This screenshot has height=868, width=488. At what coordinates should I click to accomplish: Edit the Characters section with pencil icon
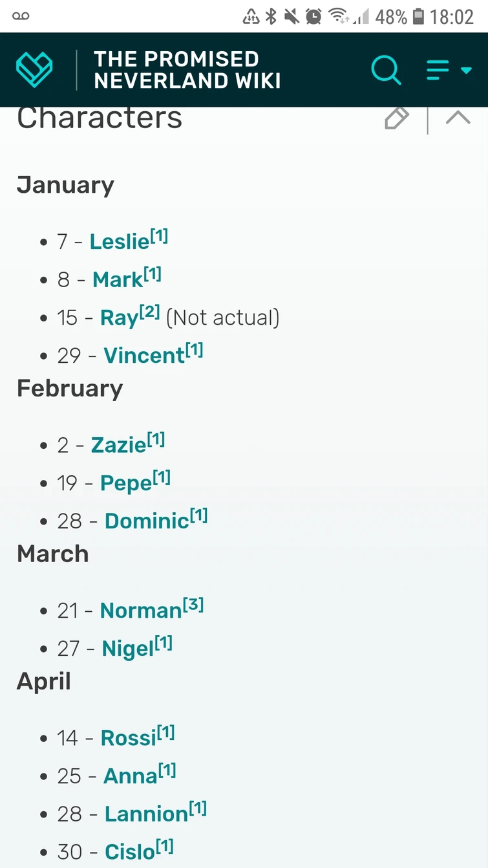pyautogui.click(x=396, y=119)
